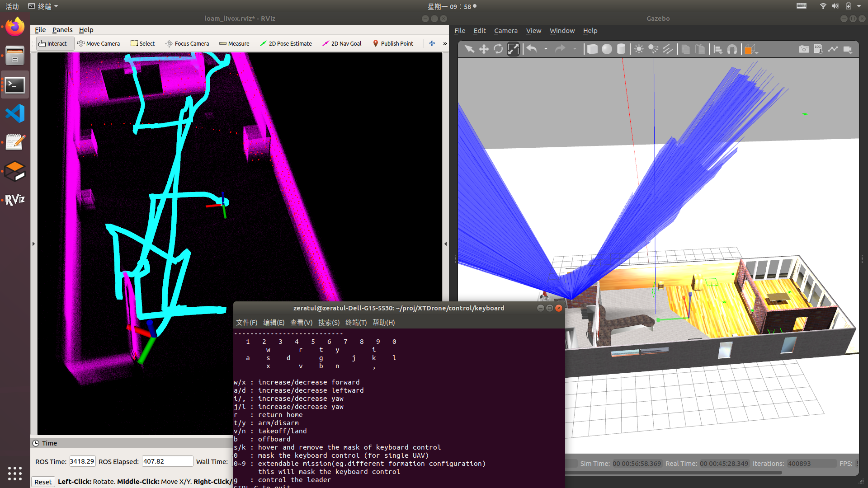Toggle snap magnet mode in Gazebo
Image resolution: width=868 pixels, height=488 pixels.
(x=732, y=49)
